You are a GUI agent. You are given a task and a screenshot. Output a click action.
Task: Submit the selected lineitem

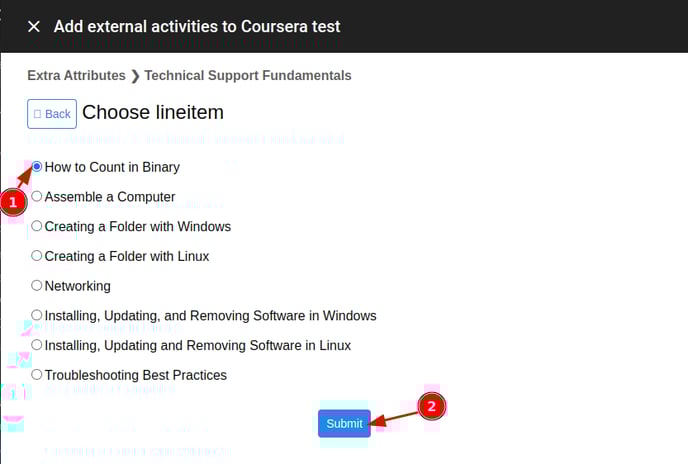tap(344, 423)
